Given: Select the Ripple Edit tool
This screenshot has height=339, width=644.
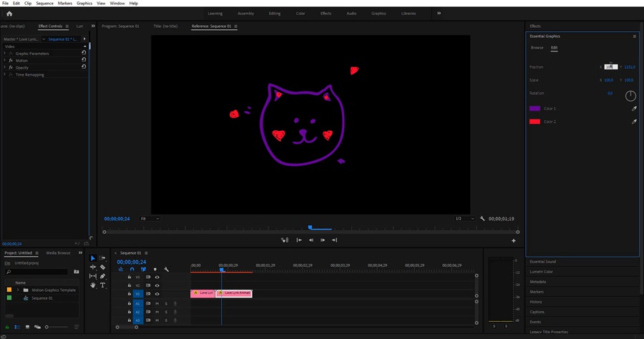Looking at the screenshot, I should click(93, 267).
